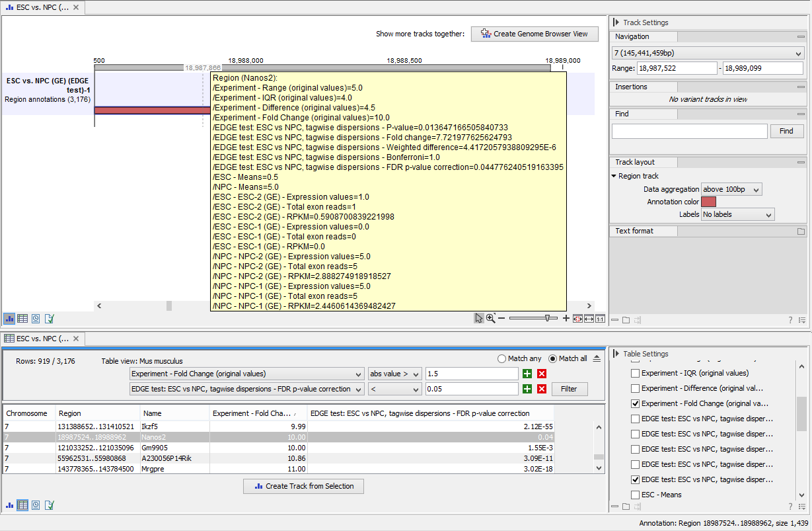Click the Find search input field

(x=689, y=131)
